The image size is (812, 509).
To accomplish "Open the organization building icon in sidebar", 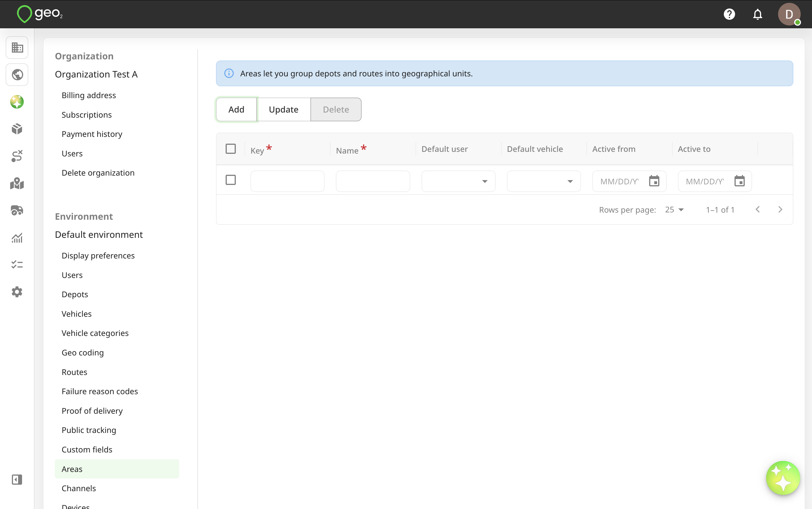I will pyautogui.click(x=17, y=48).
